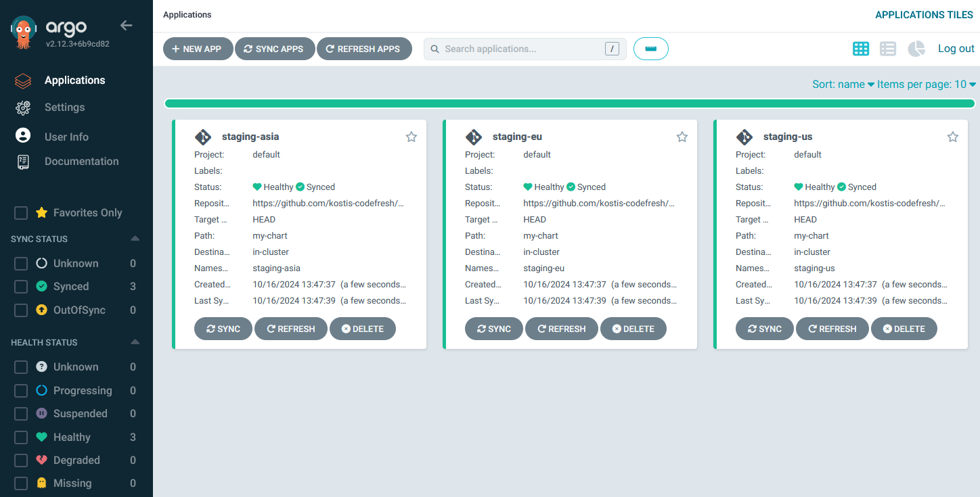Collapse the SYNC STATUS filter section
980x497 pixels.
(134, 238)
